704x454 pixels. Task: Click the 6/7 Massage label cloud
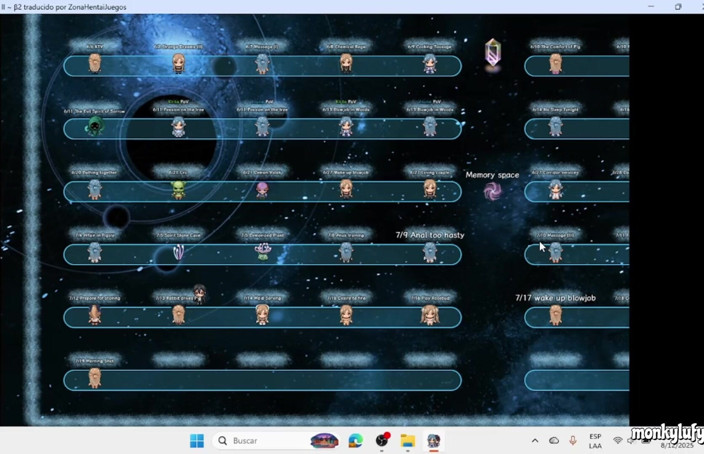point(262,46)
